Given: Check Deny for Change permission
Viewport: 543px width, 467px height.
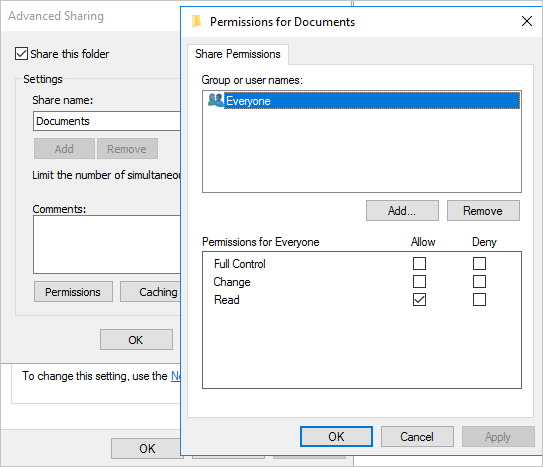Looking at the screenshot, I should click(x=479, y=281).
